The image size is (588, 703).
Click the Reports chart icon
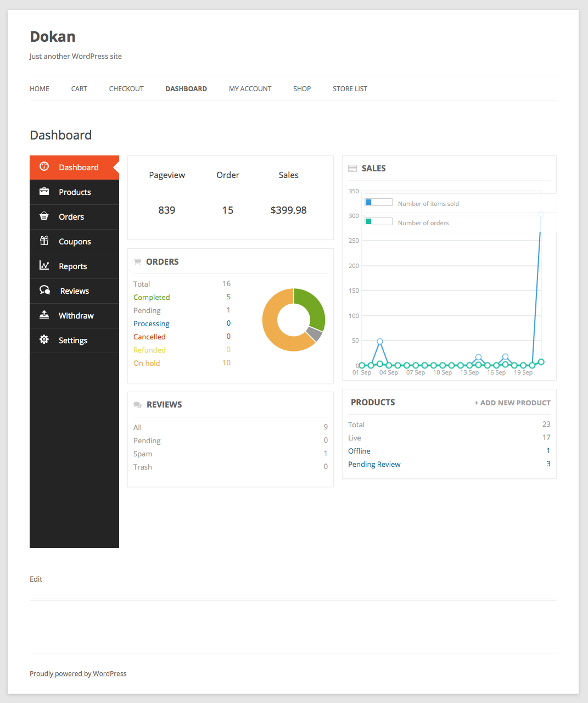coord(44,265)
